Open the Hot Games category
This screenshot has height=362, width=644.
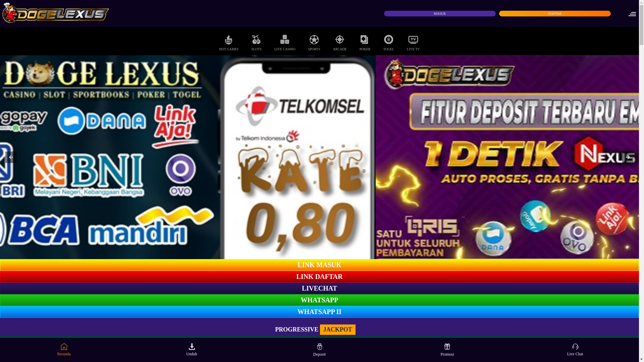(x=229, y=43)
